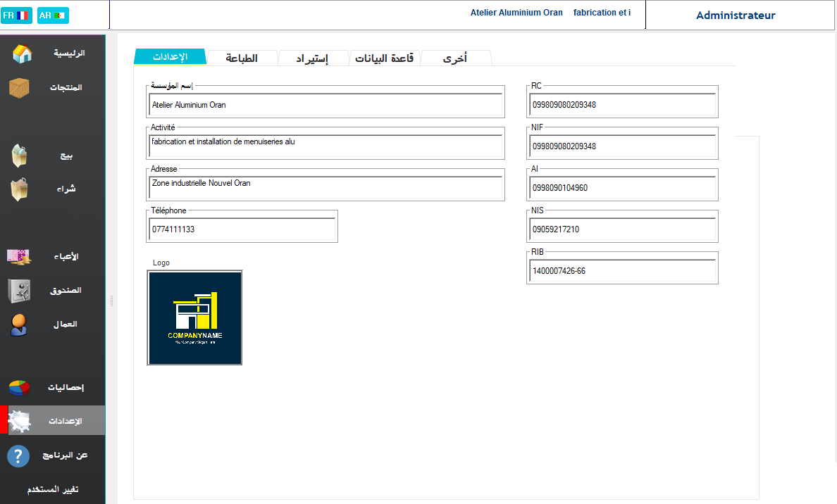Open the إستيراد import tab
Image resolution: width=837 pixels, height=504 pixels.
coord(313,58)
